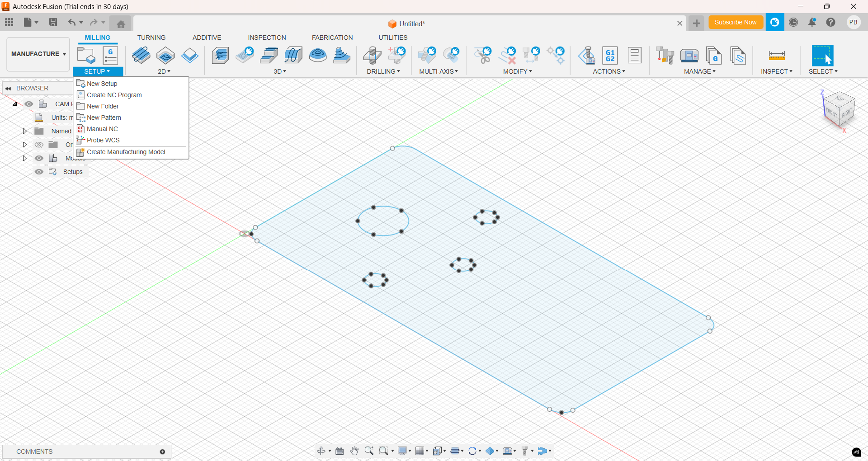
Task: Select the 3D Parallel toolpath icon
Action: [269, 55]
